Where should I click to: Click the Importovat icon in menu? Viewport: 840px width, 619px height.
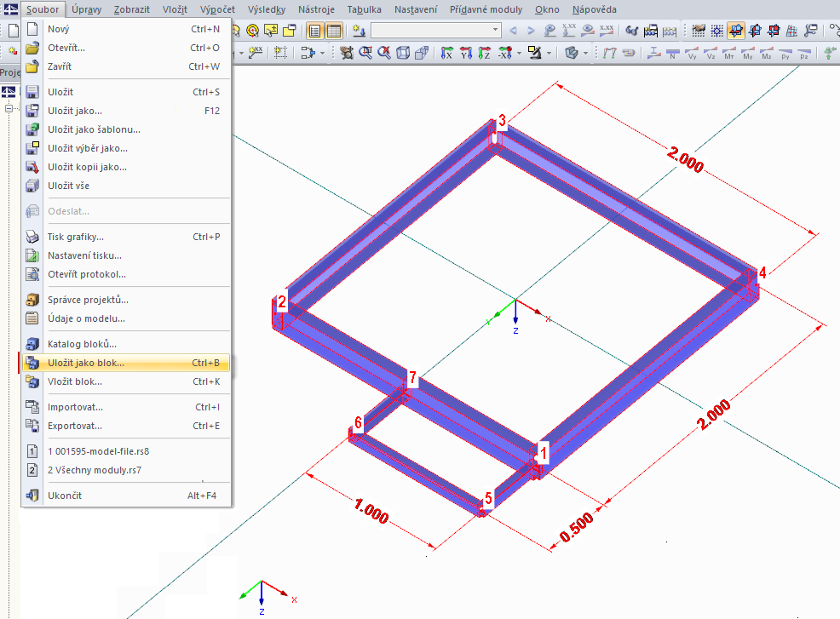click(x=32, y=408)
